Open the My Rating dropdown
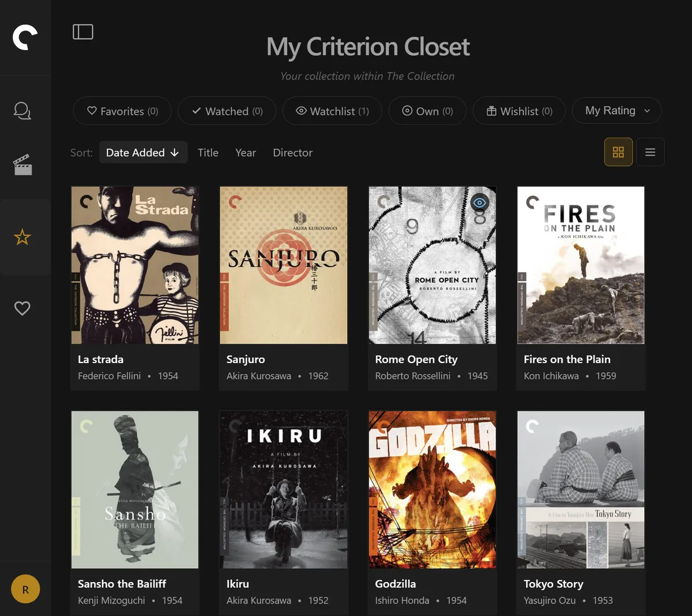The width and height of the screenshot is (692, 616). [616, 111]
